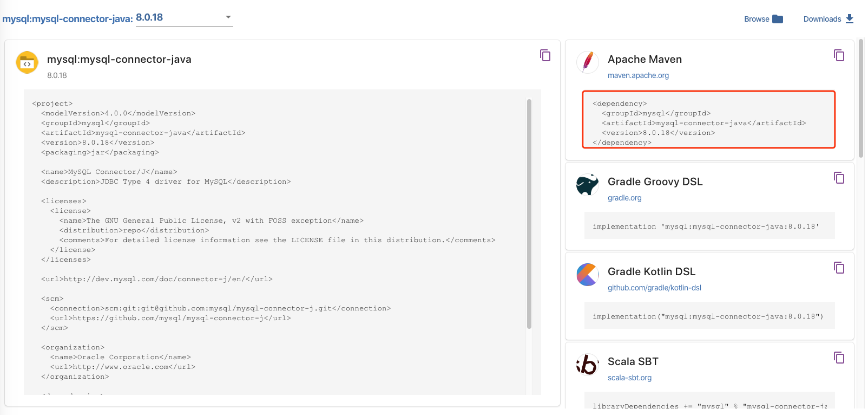Open the gradle.org link
The image size is (868, 415).
[624, 198]
